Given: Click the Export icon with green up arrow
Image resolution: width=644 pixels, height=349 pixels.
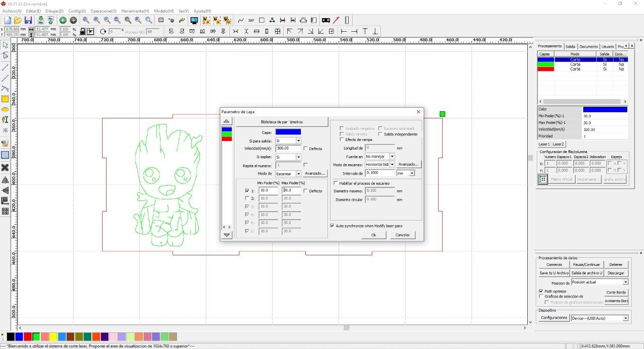Looking at the screenshot, I should 50,20.
